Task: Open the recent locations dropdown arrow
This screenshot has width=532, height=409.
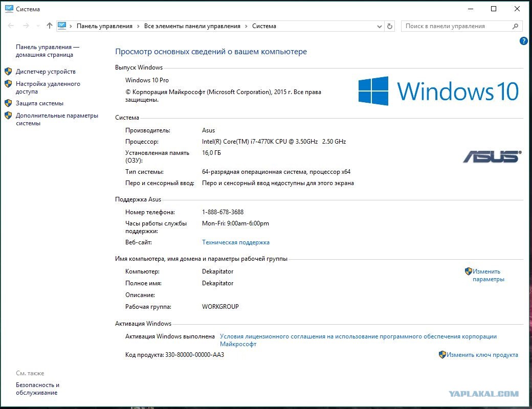Action: point(38,26)
